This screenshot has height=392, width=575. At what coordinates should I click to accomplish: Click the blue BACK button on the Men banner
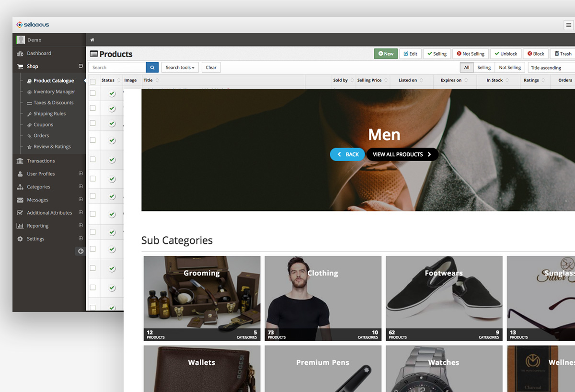tap(347, 154)
